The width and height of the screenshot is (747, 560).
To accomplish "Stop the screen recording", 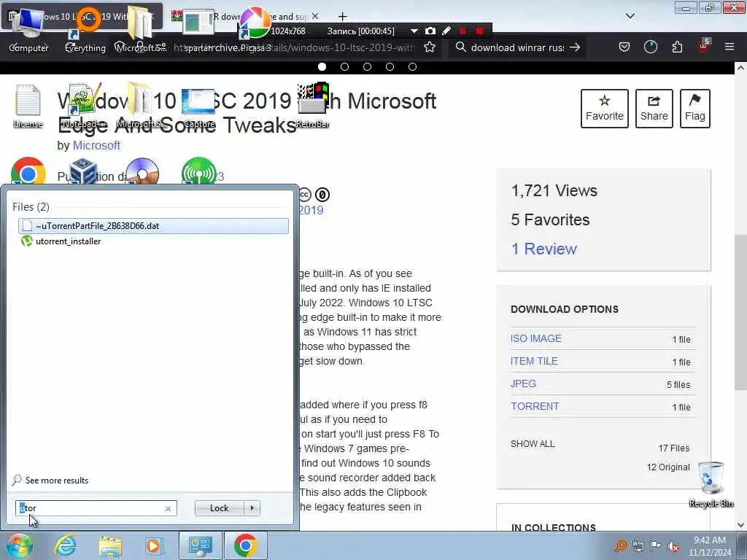I will [x=480, y=31].
